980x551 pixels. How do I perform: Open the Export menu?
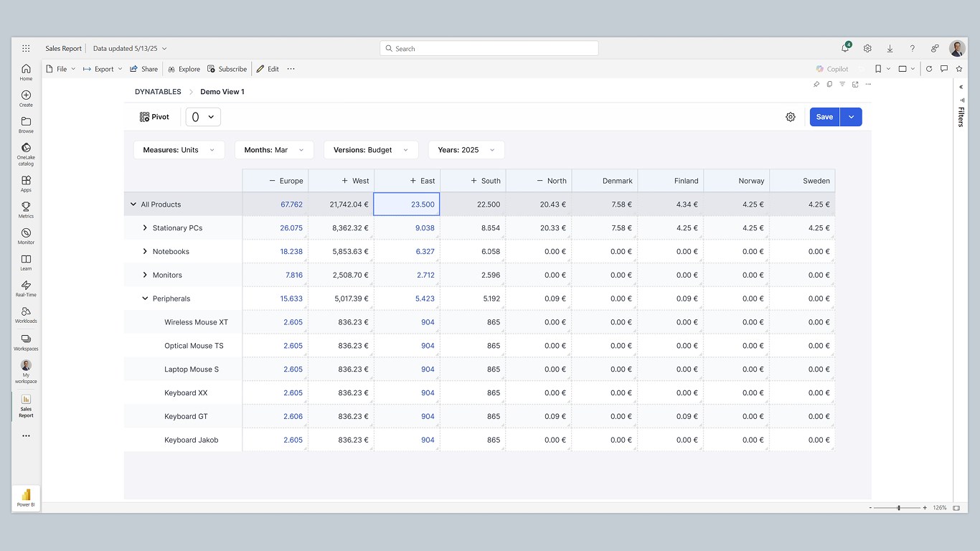[103, 69]
